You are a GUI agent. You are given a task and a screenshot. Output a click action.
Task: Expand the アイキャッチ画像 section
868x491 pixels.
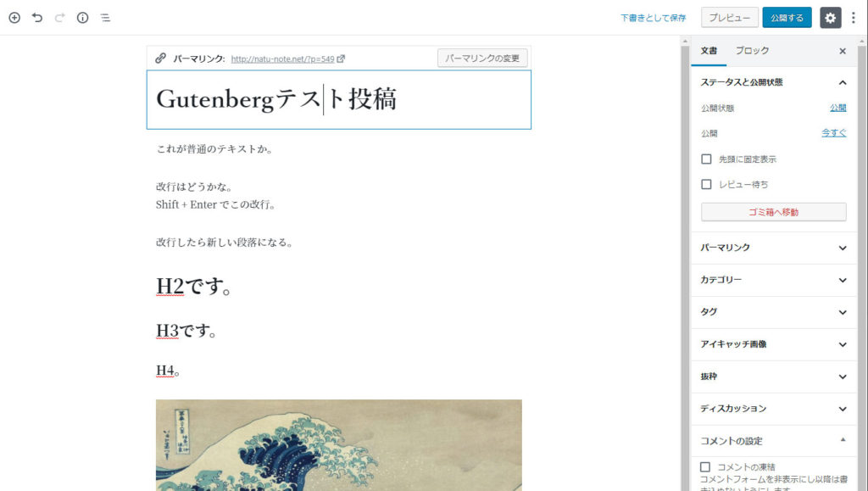(774, 344)
